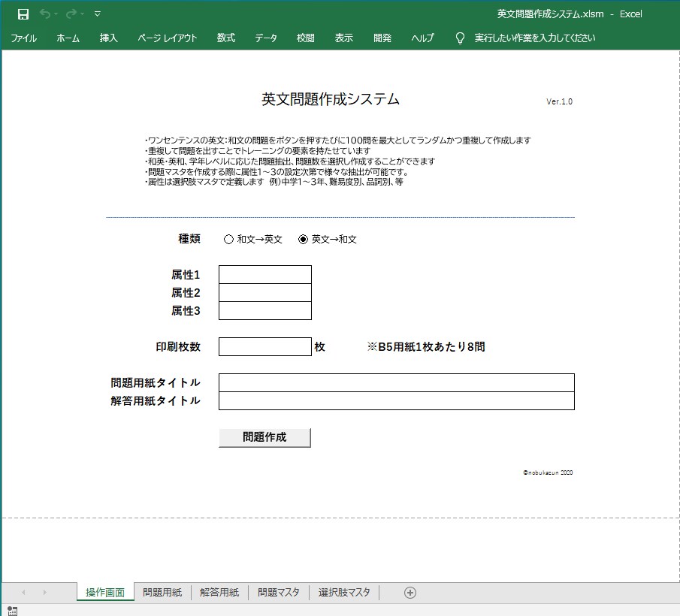The width and height of the screenshot is (680, 616).
Task: Click the 属性3 input cell
Action: [265, 311]
